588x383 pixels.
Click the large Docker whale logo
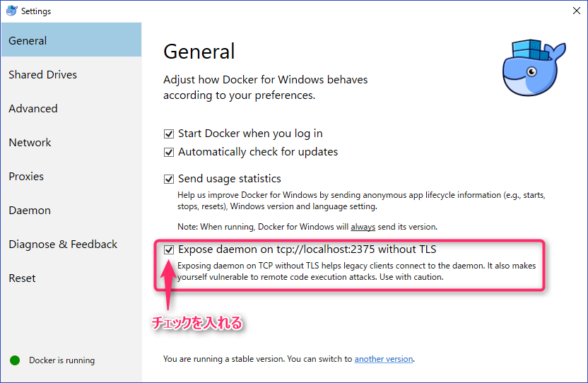(x=534, y=68)
